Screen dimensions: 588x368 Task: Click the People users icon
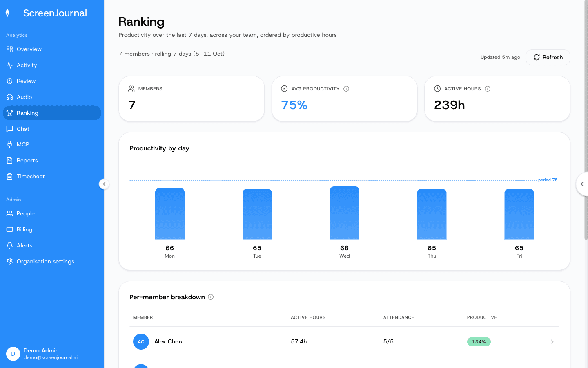click(10, 213)
